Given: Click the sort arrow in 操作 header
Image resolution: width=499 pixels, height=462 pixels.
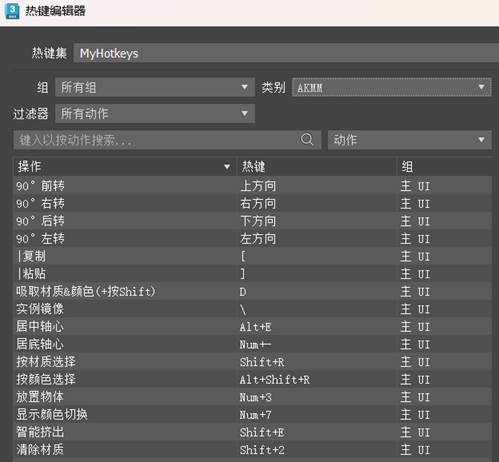Looking at the screenshot, I should click(x=227, y=167).
